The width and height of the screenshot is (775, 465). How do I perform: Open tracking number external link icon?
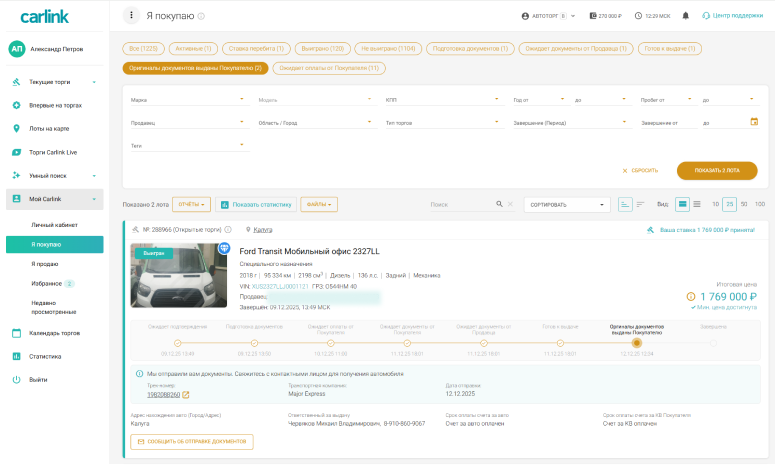(x=185, y=395)
